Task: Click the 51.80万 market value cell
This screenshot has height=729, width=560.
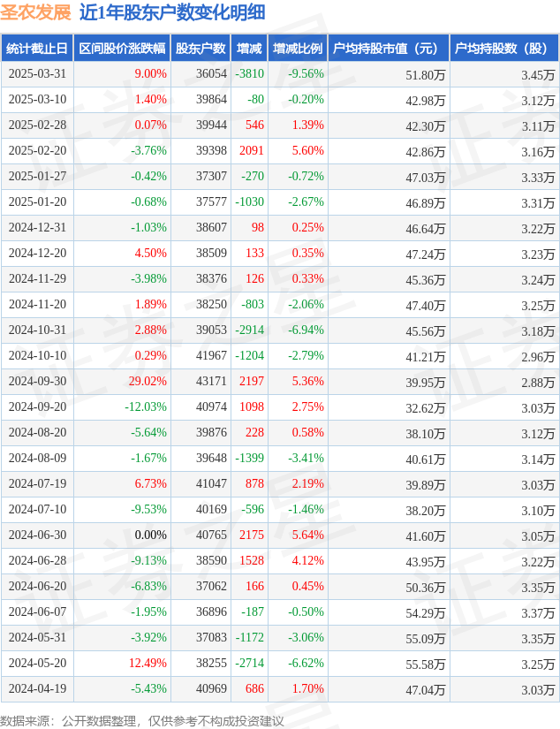Action: (x=426, y=74)
